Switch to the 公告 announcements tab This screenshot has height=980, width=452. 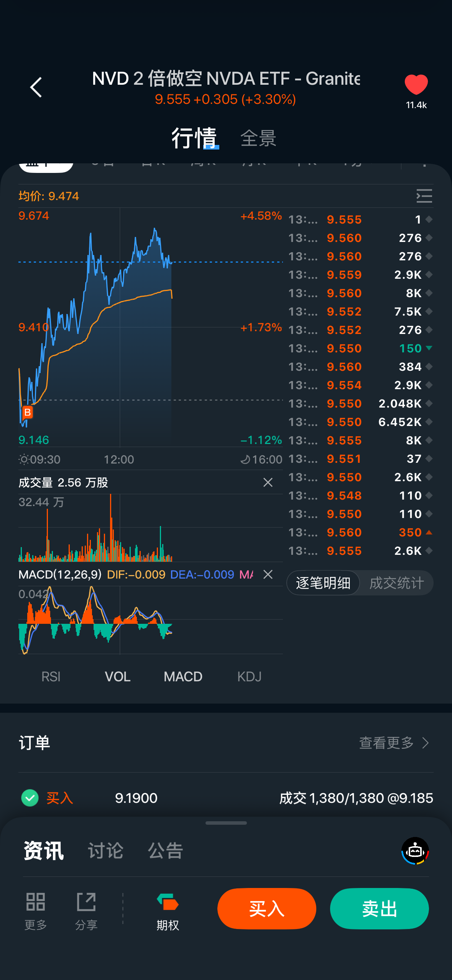point(166,850)
